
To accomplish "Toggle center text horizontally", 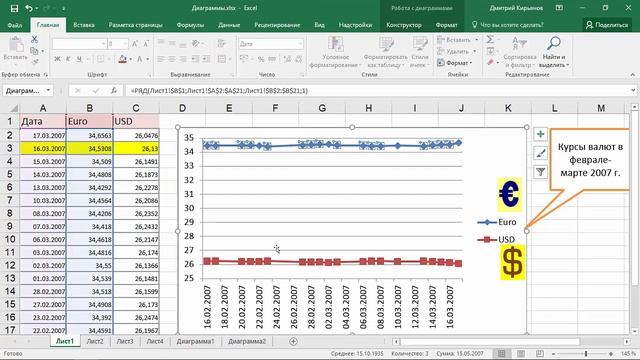I will (172, 59).
